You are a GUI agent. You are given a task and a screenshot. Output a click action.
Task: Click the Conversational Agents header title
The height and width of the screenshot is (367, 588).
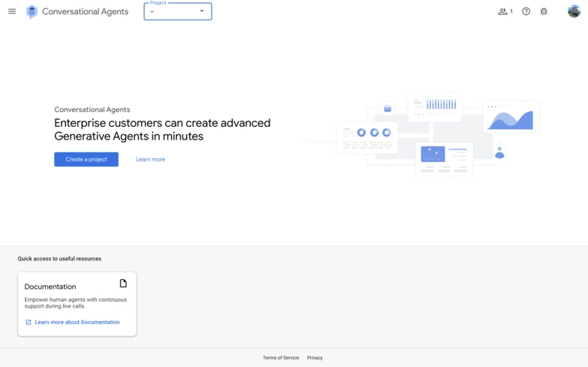85,11
